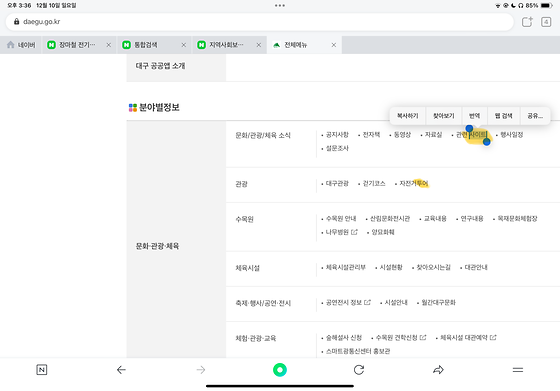Tap the 네이버 home tab

pos(21,45)
